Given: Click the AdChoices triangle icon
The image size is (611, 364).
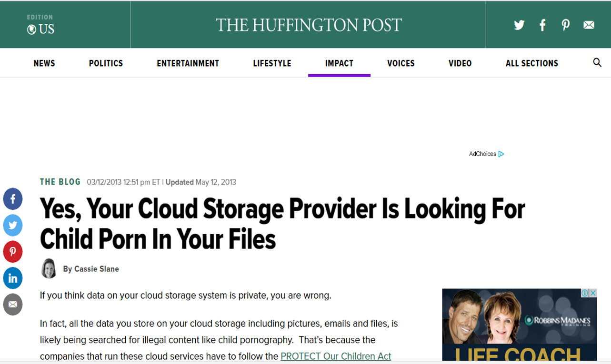Looking at the screenshot, I should [x=501, y=154].
